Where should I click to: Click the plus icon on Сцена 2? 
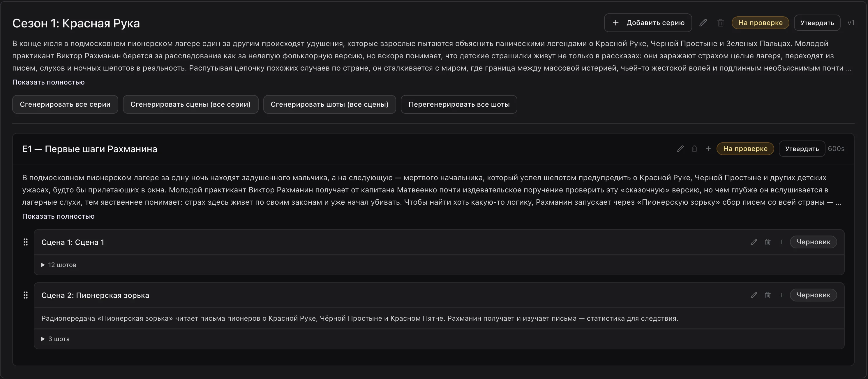click(x=782, y=295)
